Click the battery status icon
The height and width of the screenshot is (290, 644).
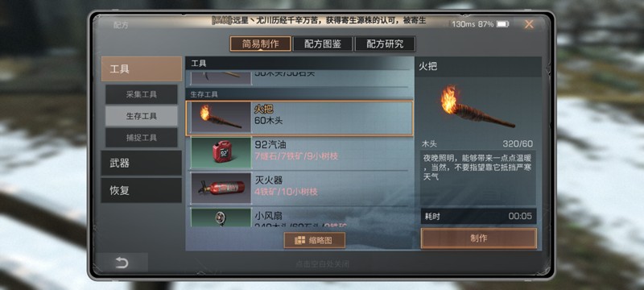pyautogui.click(x=502, y=24)
